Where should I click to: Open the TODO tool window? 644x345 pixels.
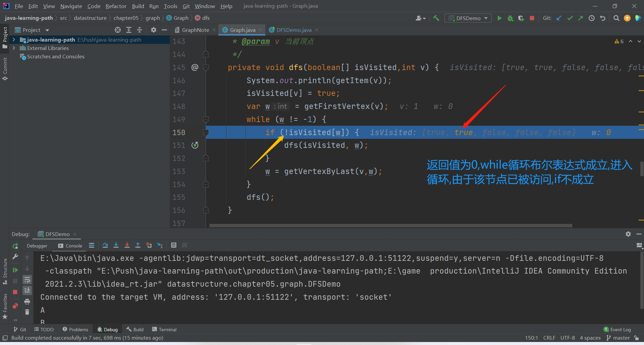[x=44, y=330]
